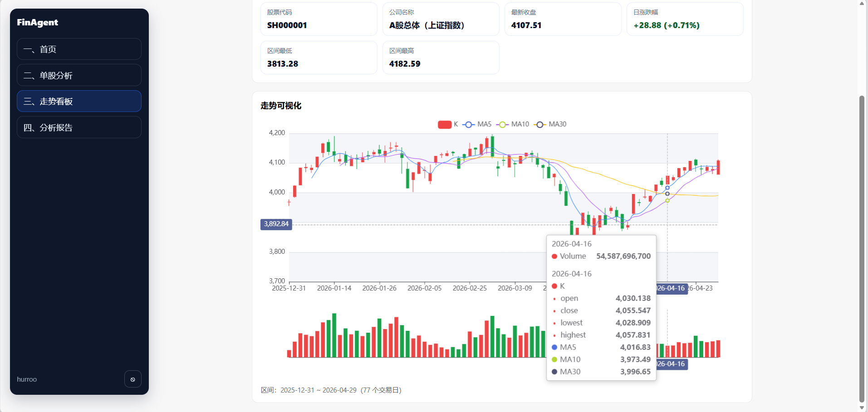Click the 日涨跌幅 card label

[x=646, y=12]
